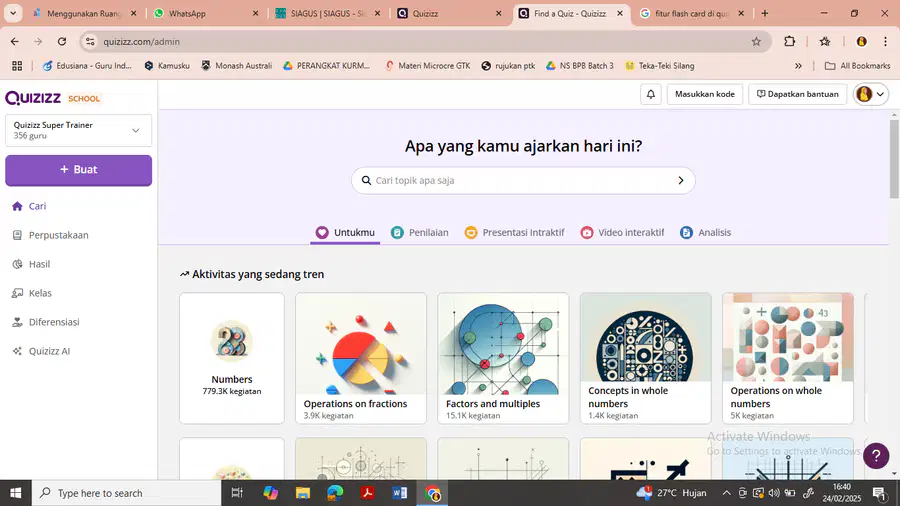This screenshot has height=506, width=900.
Task: Submit search with the arrow icon
Action: 681,180
